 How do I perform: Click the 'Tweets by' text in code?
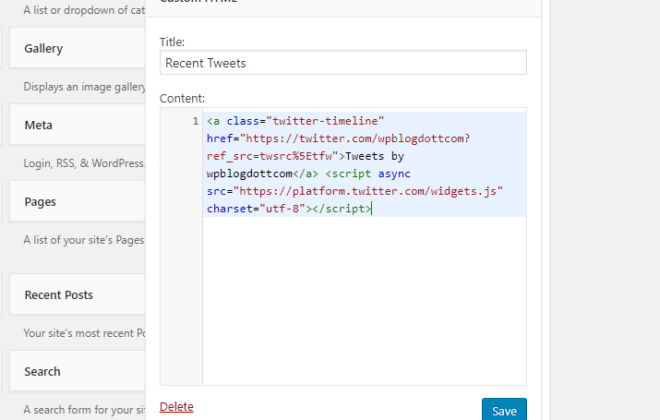375,156
